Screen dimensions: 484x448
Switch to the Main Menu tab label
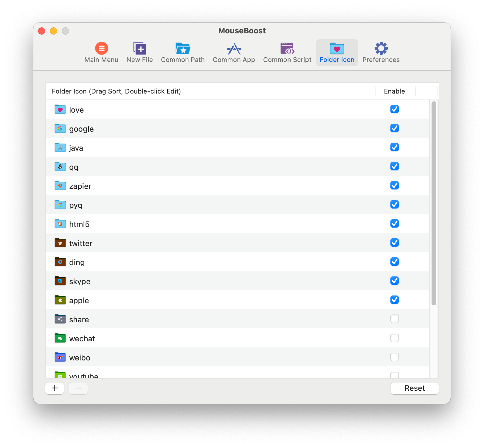tap(101, 60)
